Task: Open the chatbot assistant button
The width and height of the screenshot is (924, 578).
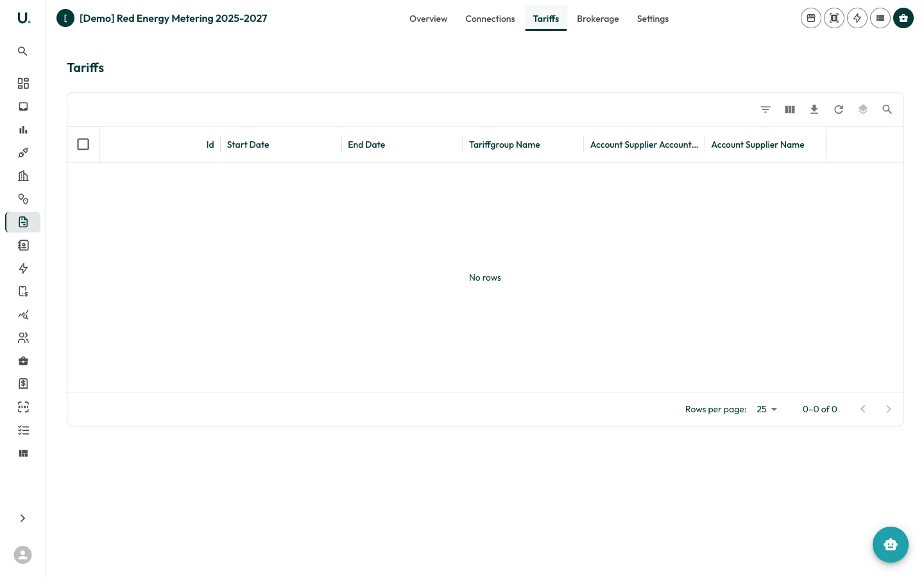Action: tap(891, 545)
